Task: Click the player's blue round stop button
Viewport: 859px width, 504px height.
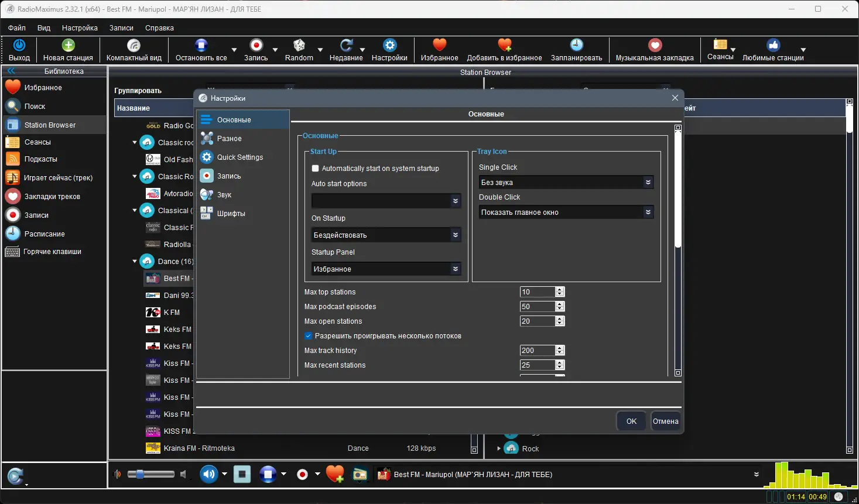Action: click(268, 474)
